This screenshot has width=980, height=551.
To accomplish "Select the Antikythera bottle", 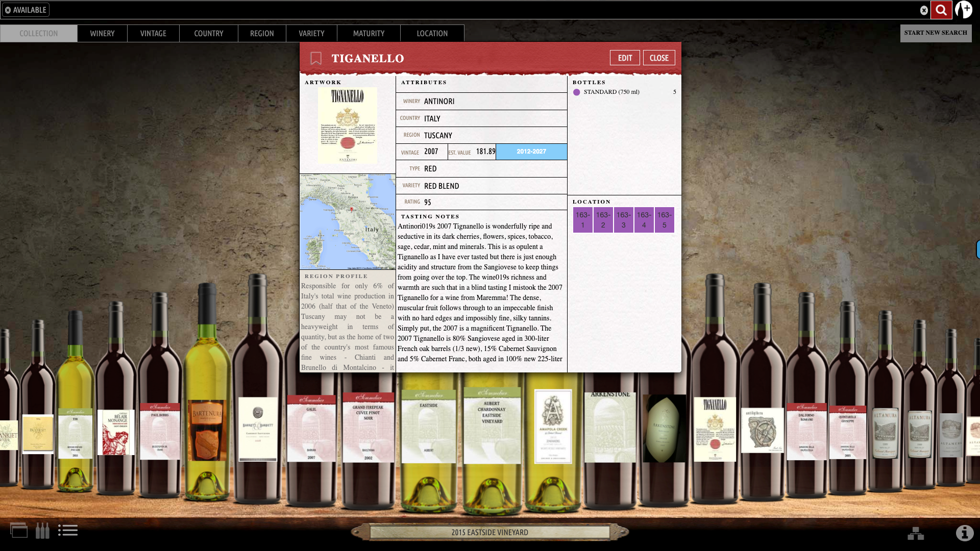I will point(762,393).
